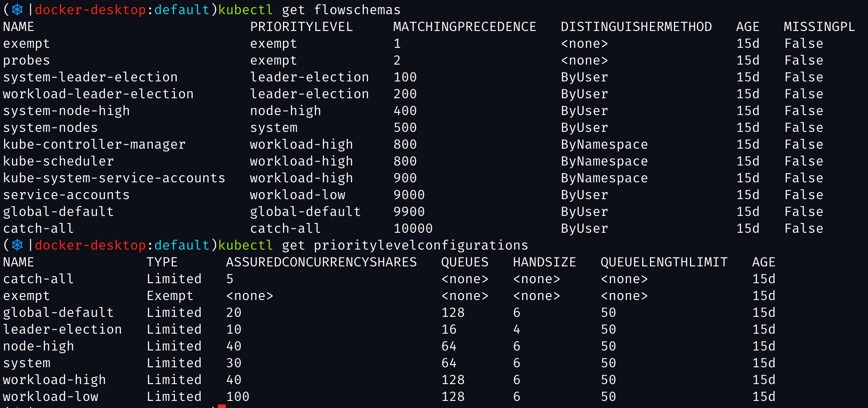Click precedence value '900'
This screenshot has width=868, height=408.
point(405,178)
